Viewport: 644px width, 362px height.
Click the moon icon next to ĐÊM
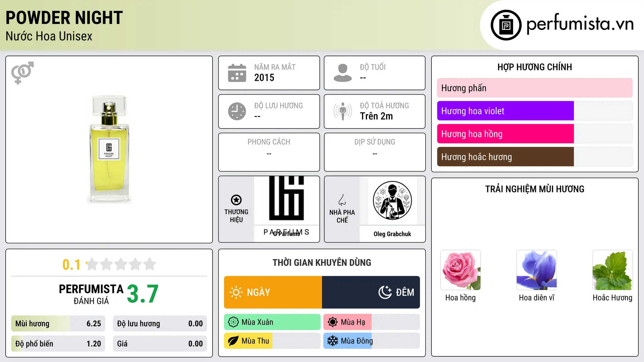point(385,292)
